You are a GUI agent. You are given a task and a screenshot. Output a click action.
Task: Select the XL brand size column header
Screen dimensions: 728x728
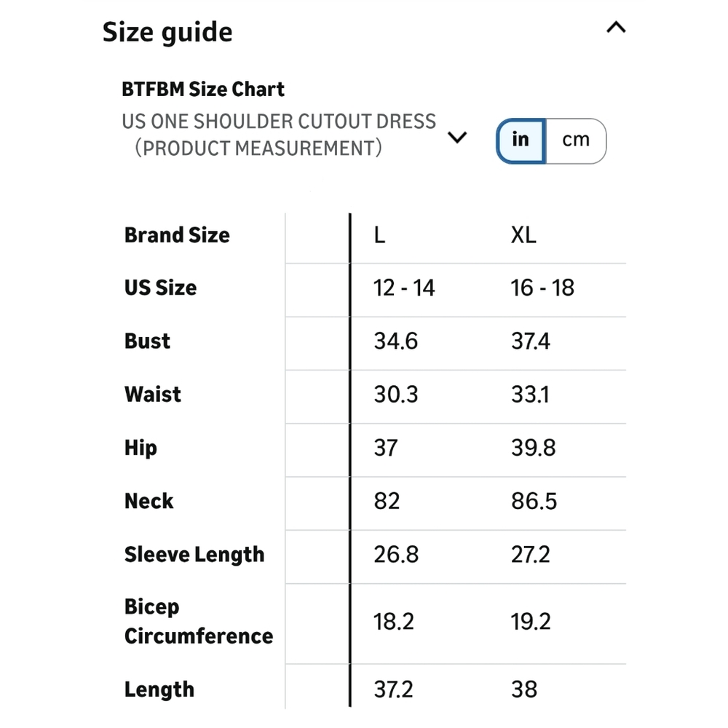point(523,235)
